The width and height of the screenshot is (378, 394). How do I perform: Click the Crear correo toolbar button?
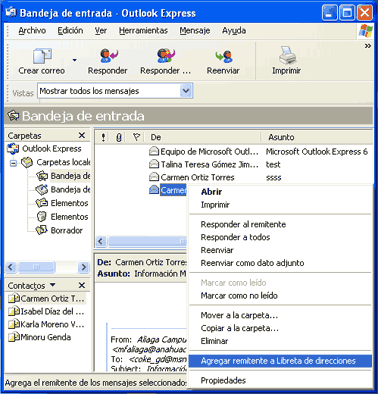(x=42, y=61)
